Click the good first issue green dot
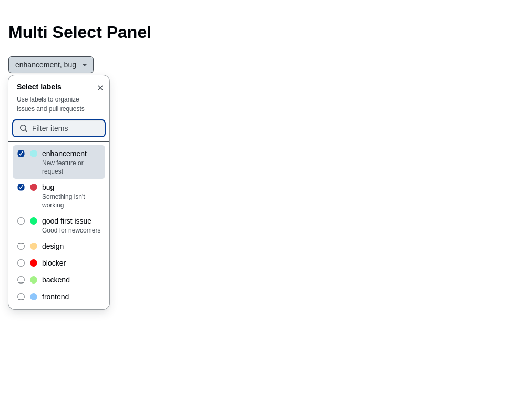The height and width of the screenshot is (404, 532). (34, 221)
